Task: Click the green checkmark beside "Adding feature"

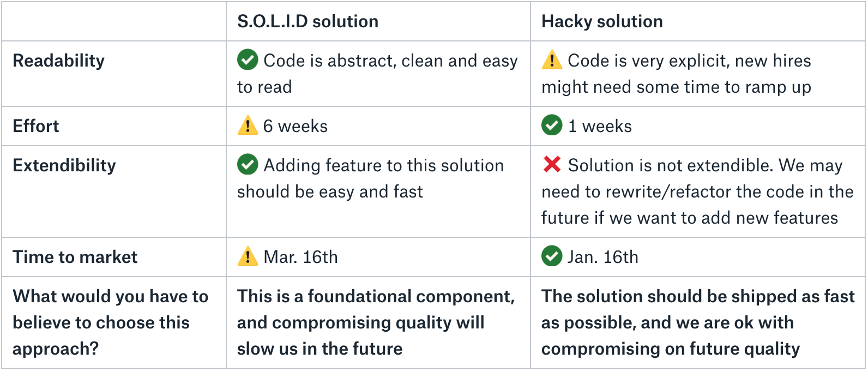Action: tap(248, 164)
